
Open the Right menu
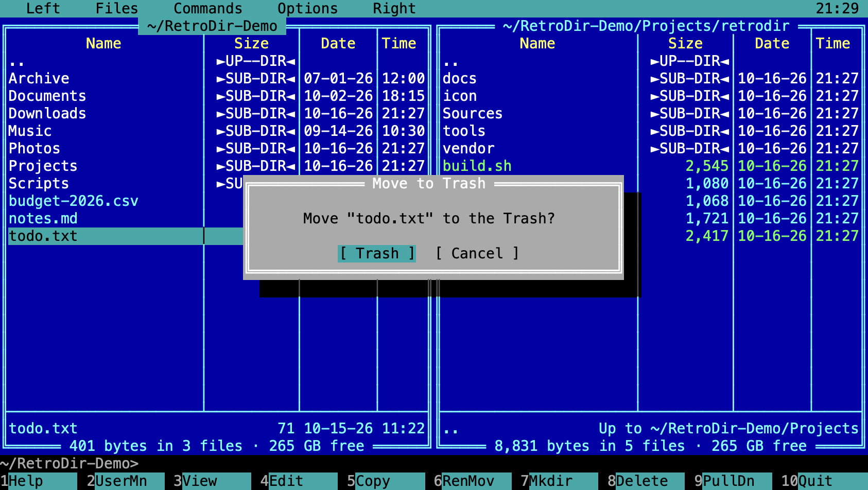(394, 8)
